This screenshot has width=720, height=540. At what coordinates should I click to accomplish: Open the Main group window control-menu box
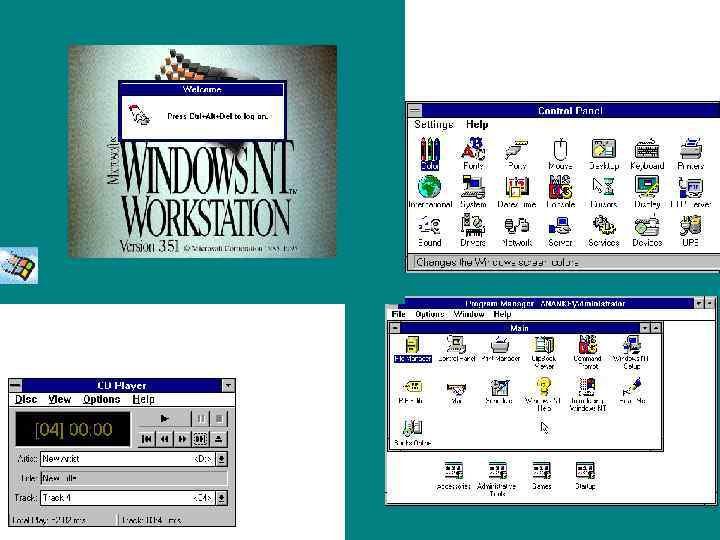click(395, 328)
